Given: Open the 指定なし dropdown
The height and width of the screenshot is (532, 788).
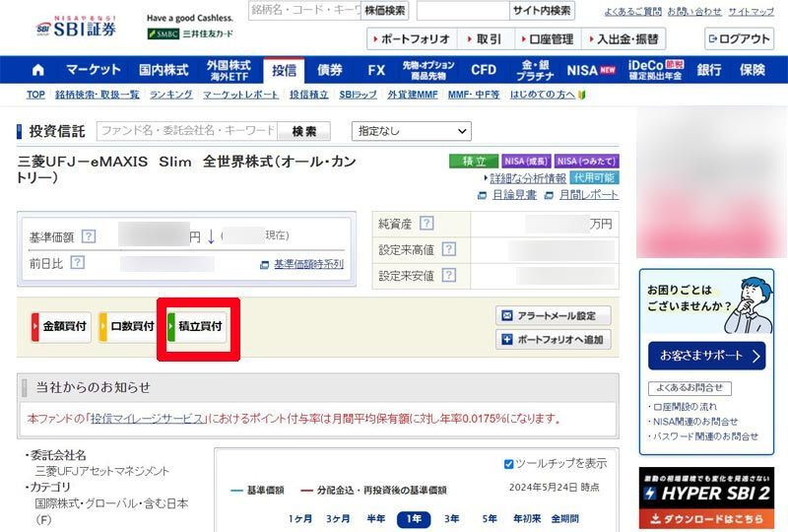Looking at the screenshot, I should click(x=411, y=131).
